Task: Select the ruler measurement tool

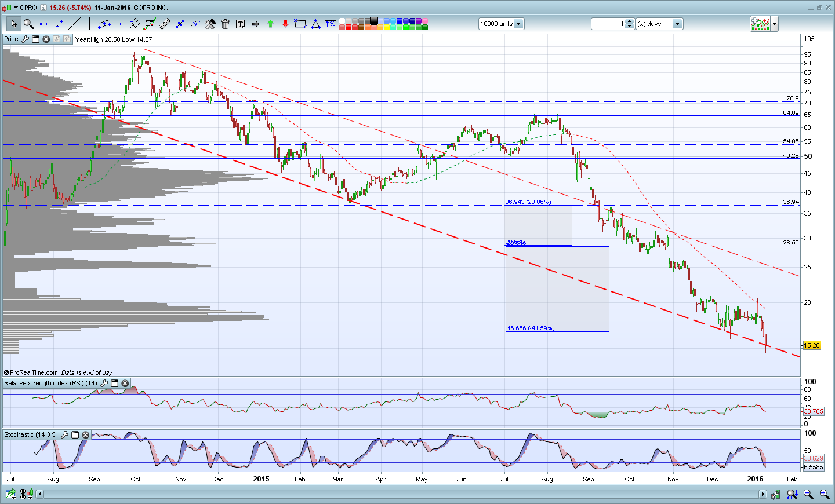Action: click(x=165, y=24)
